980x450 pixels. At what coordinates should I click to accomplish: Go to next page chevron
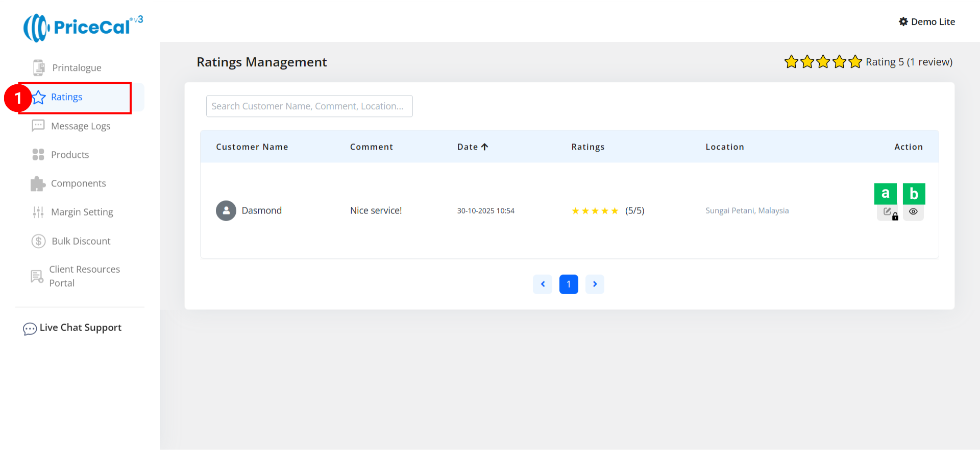click(x=595, y=285)
